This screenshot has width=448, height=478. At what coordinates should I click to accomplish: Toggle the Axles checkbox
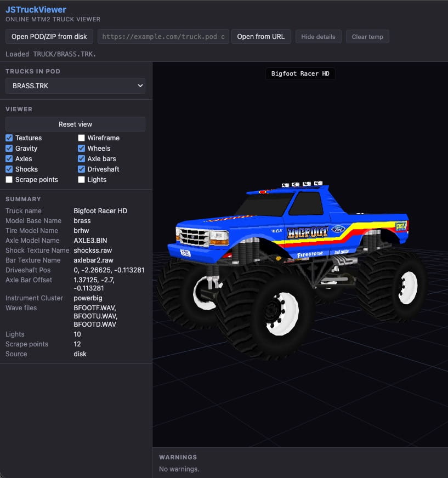[x=9, y=158]
